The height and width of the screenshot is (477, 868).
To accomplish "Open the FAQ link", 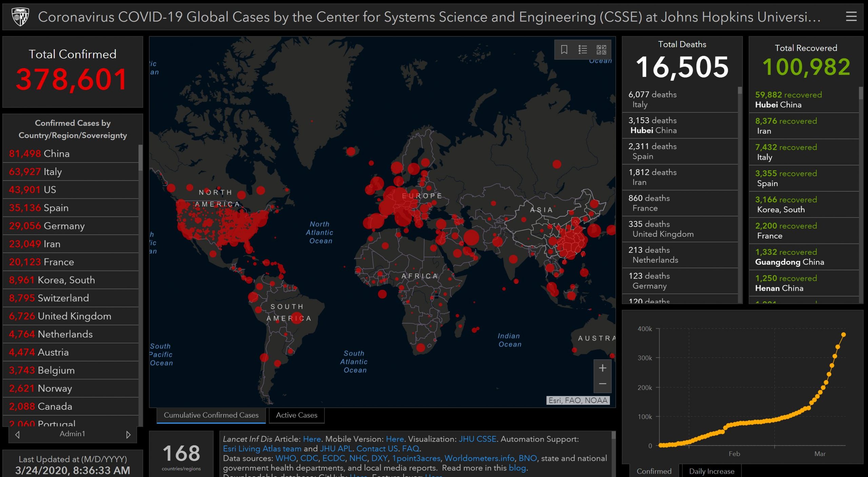I will coord(411,449).
